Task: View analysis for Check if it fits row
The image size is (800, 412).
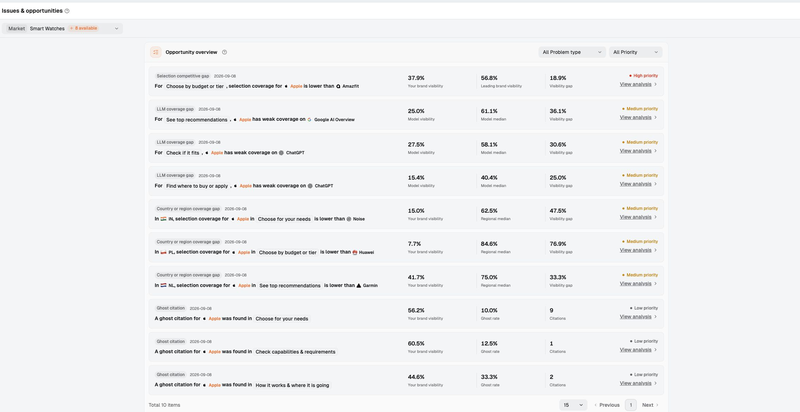Action: (638, 151)
